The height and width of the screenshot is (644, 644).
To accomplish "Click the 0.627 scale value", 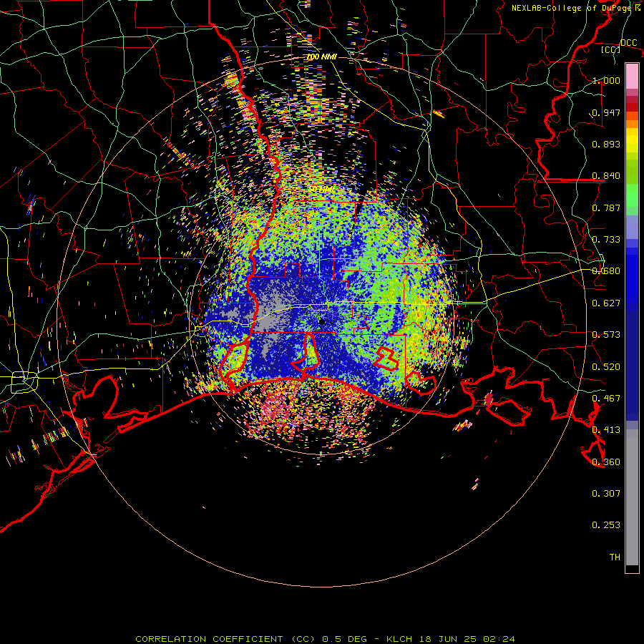I will [606, 303].
